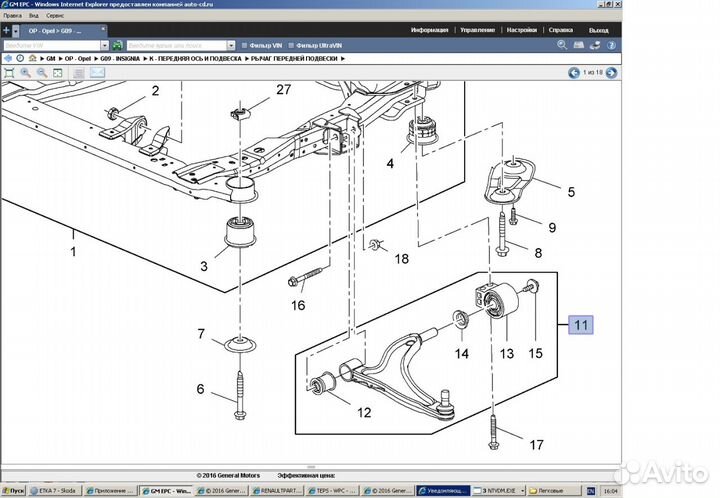The height and width of the screenshot is (498, 720).
Task: Click the blue back arrow icon
Action: tap(8, 59)
